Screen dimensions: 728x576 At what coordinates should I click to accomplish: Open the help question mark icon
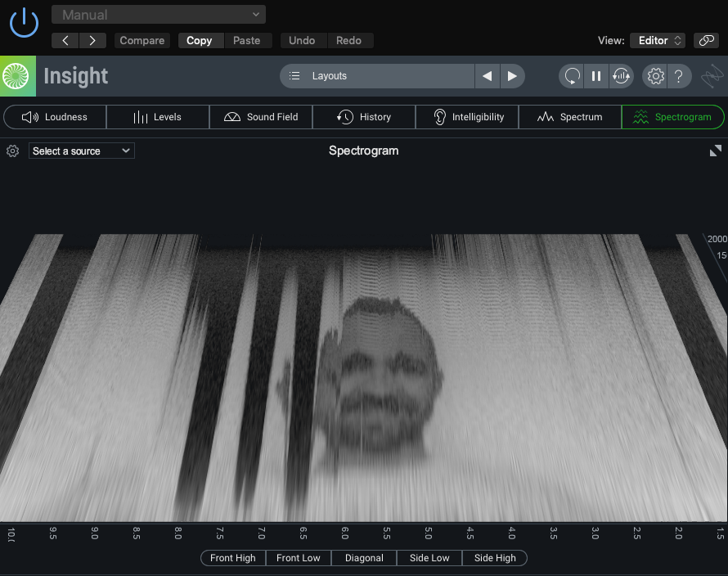pyautogui.click(x=679, y=76)
